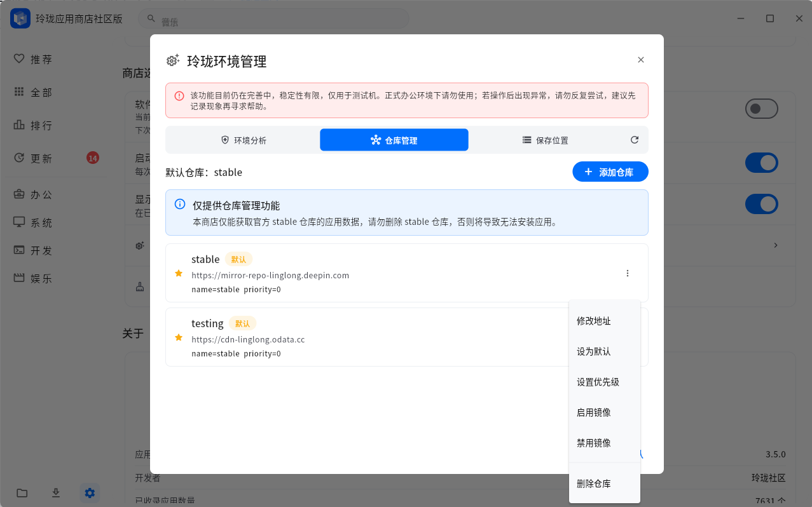
Task: Click the 玲珑社区 developer value
Action: pyautogui.click(x=769, y=478)
